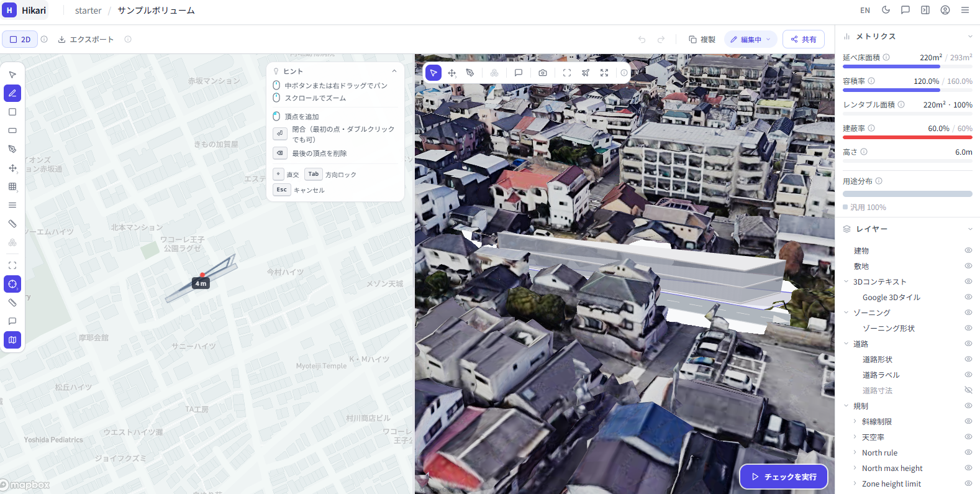Expand the 天空率 group
Viewport: 980px width, 494px height.
[x=855, y=437]
